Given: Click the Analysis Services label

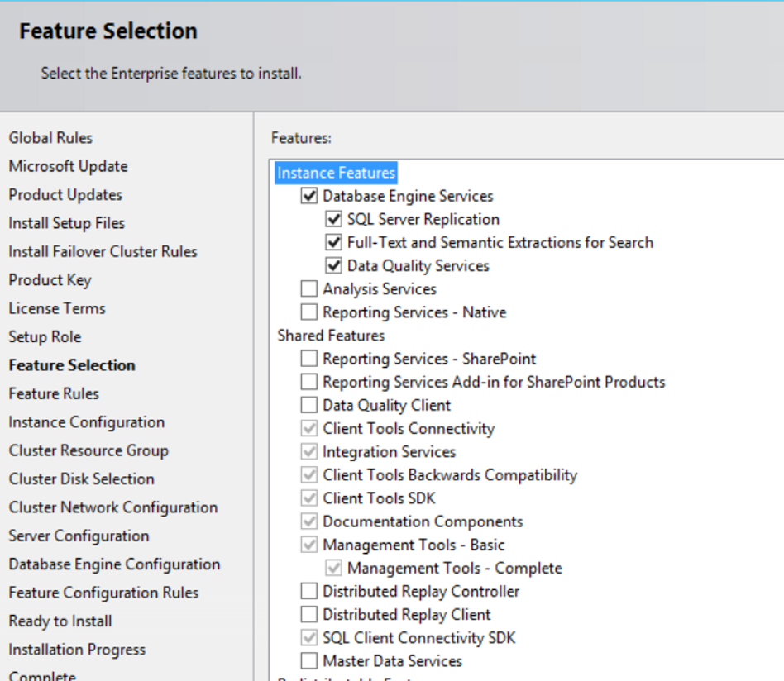Looking at the screenshot, I should (x=380, y=289).
